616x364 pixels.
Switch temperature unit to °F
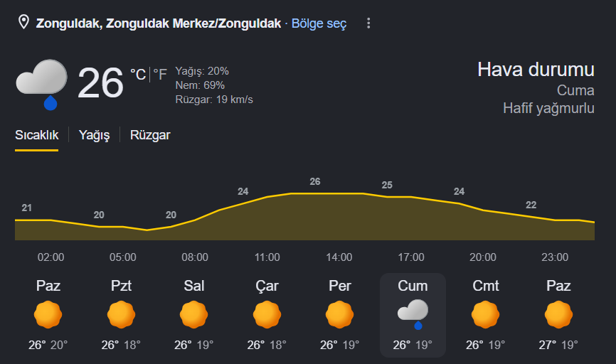(160, 74)
